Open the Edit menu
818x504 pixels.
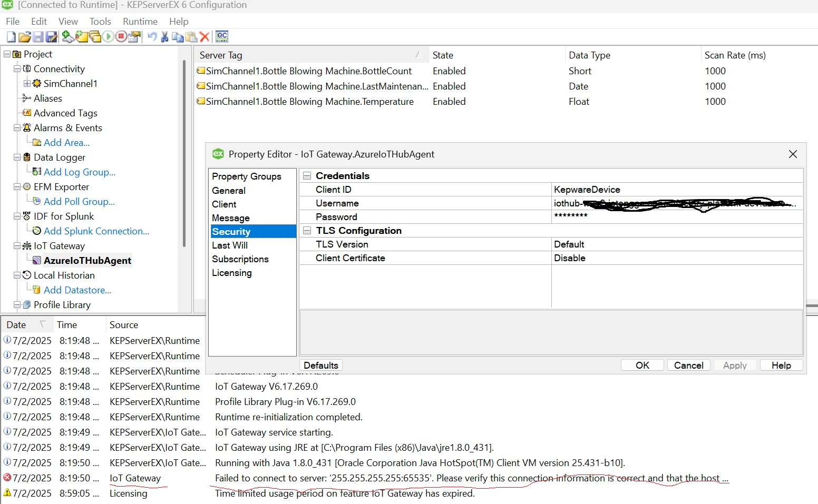coord(39,22)
